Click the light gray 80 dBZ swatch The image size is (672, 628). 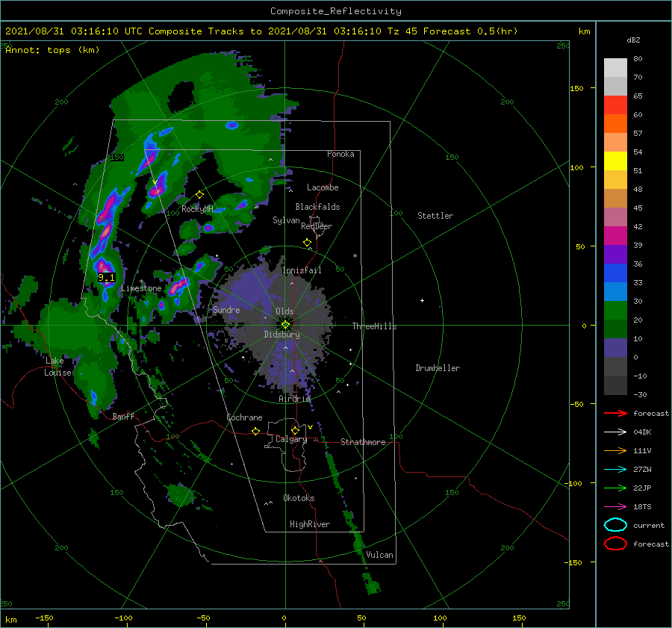pos(615,67)
